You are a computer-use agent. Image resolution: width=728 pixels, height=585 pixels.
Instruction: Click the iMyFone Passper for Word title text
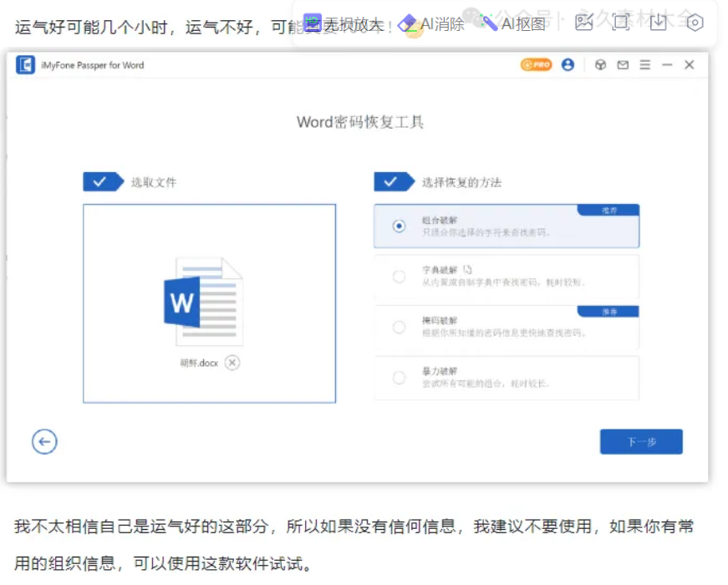[x=93, y=65]
